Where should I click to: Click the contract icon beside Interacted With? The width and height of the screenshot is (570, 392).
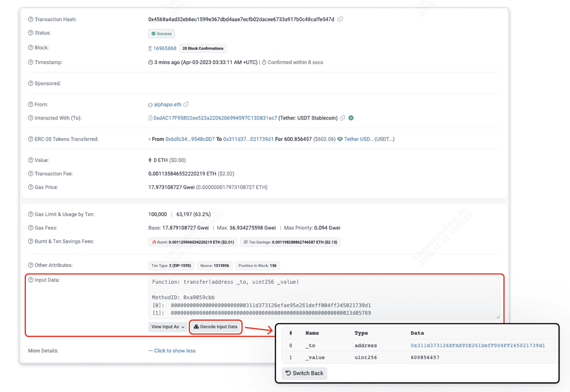(150, 118)
